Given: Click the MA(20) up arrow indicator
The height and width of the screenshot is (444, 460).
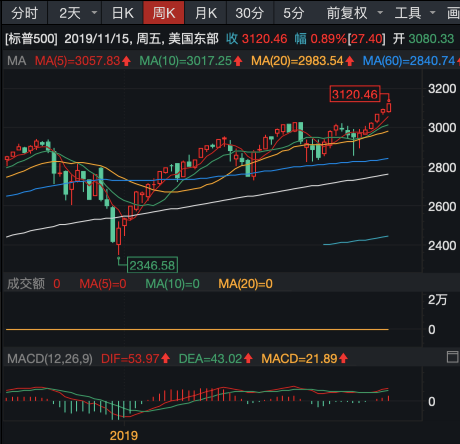Looking at the screenshot, I should 349,61.
